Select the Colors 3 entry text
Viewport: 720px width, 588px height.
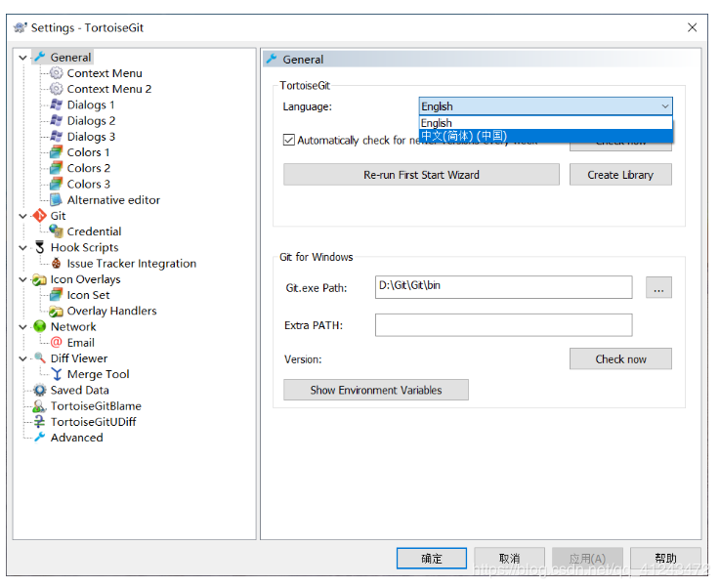click(x=88, y=184)
